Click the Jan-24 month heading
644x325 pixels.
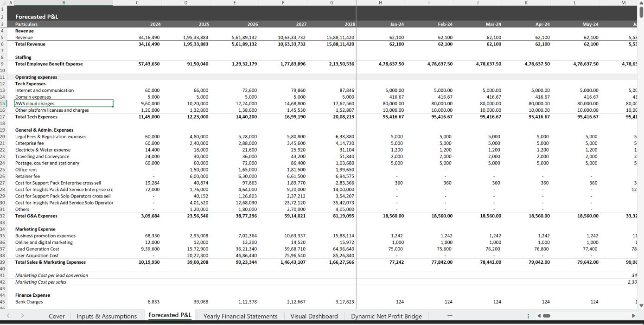396,24
